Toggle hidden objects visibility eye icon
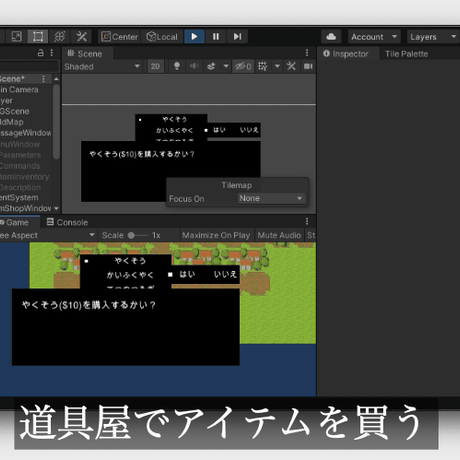This screenshot has height=460, width=460. point(243,66)
